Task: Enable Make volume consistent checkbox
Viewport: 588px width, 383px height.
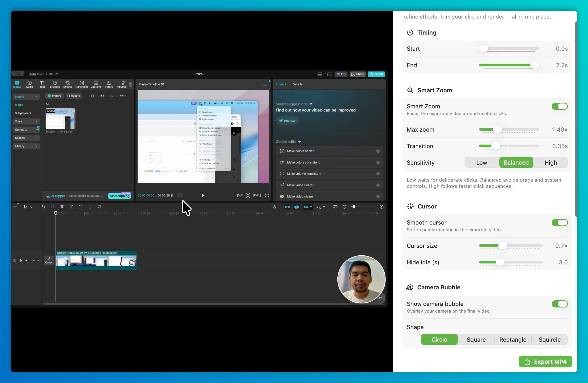Action: (x=378, y=174)
